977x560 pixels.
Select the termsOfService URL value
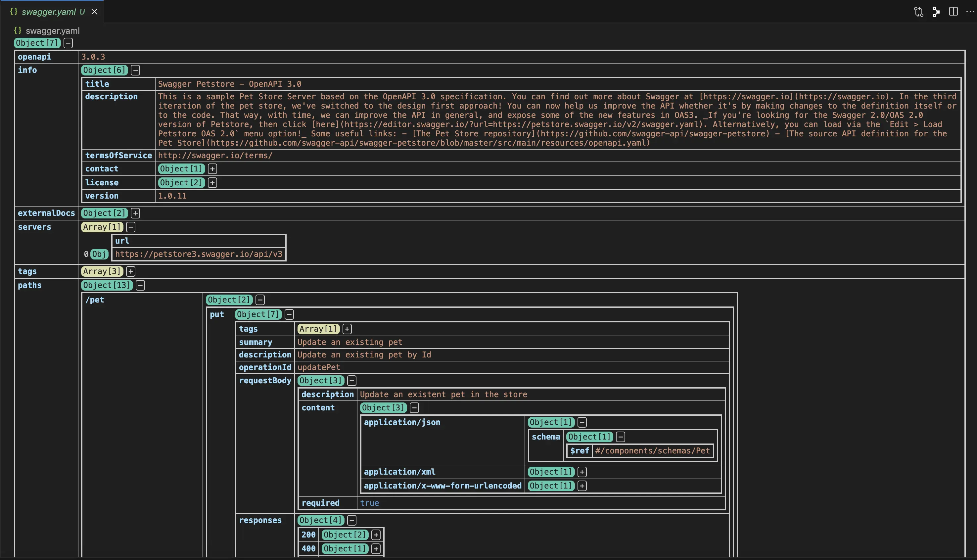tap(215, 155)
